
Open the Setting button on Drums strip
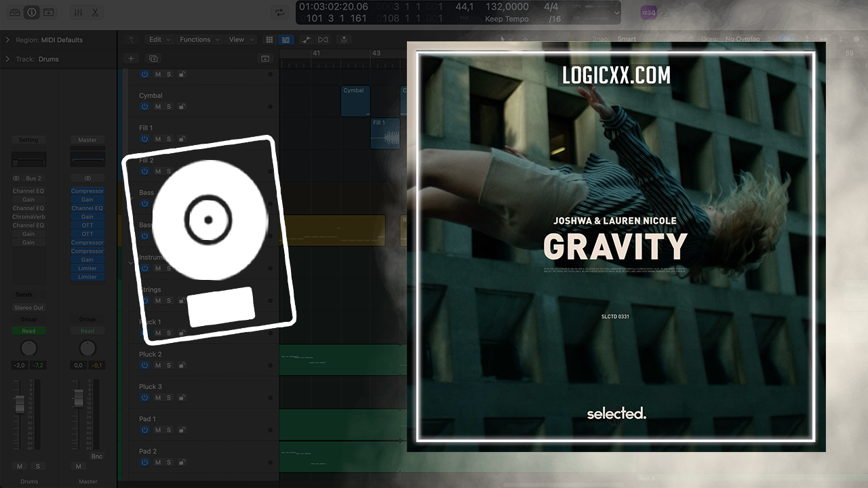coord(28,140)
